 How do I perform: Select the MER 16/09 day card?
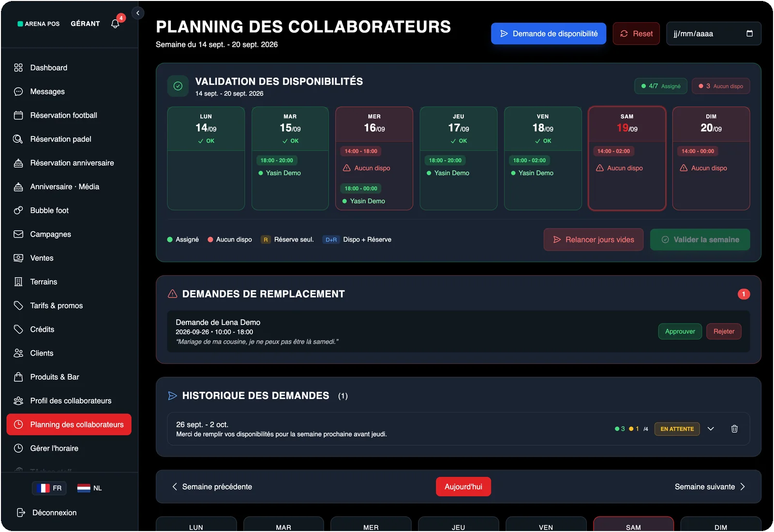tap(374, 159)
